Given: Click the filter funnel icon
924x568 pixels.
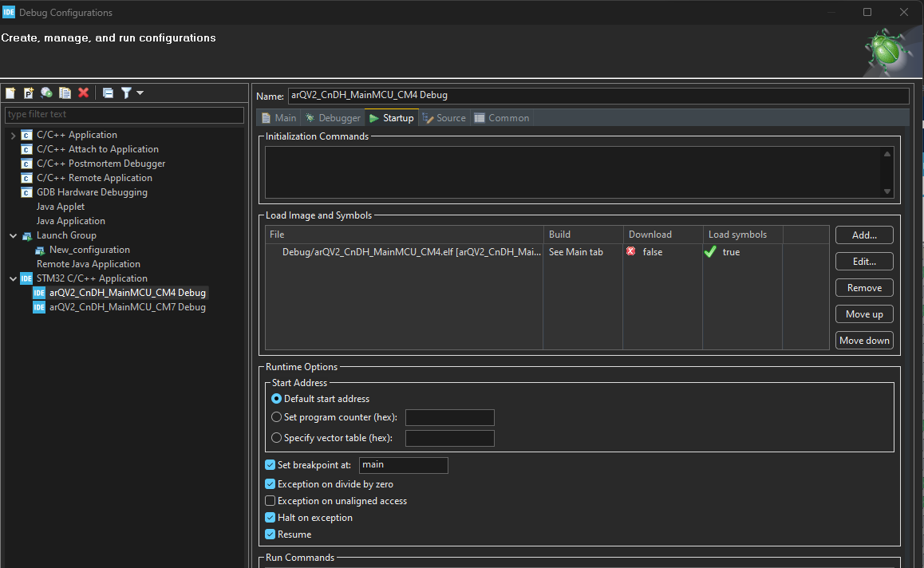Looking at the screenshot, I should point(126,93).
